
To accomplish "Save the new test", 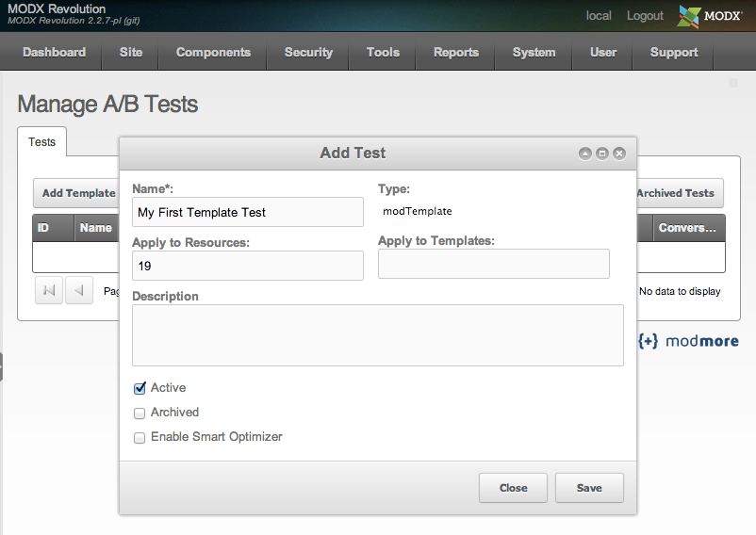I will (x=589, y=488).
